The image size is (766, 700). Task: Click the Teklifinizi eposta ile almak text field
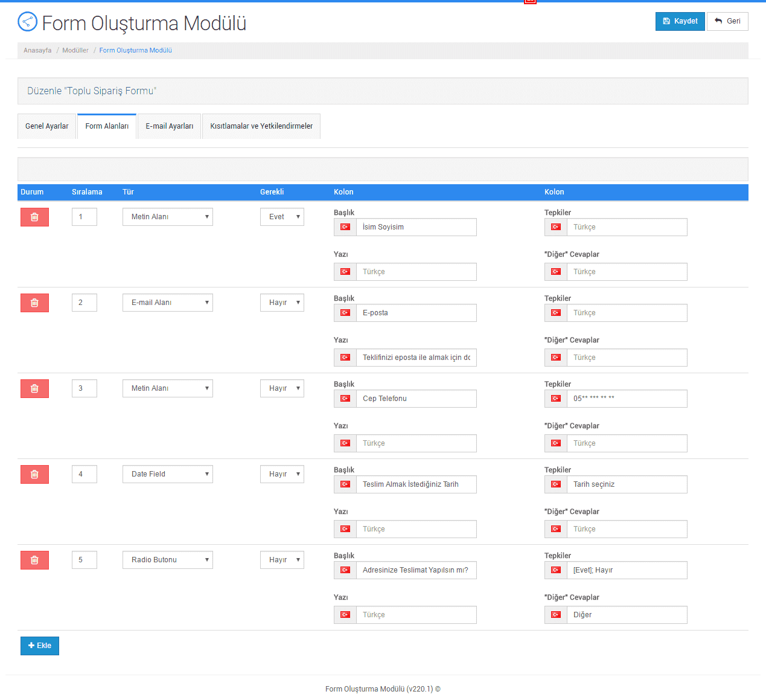(417, 358)
